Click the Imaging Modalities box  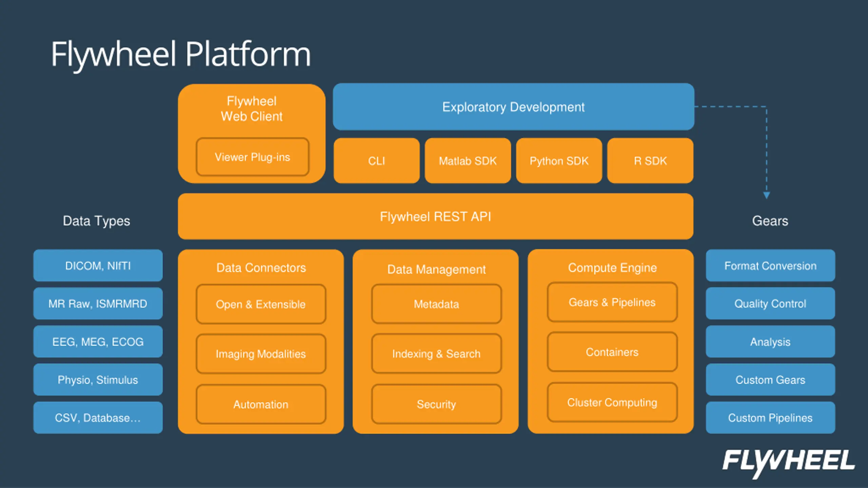(x=261, y=354)
